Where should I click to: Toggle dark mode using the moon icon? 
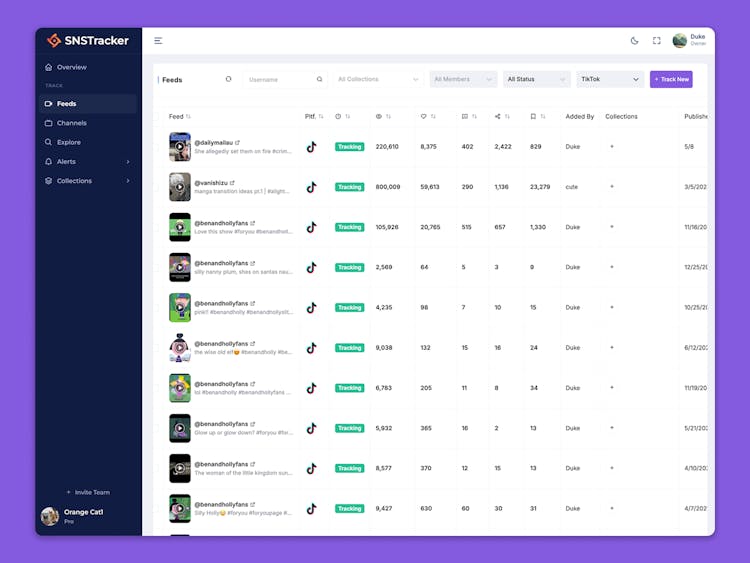click(634, 41)
